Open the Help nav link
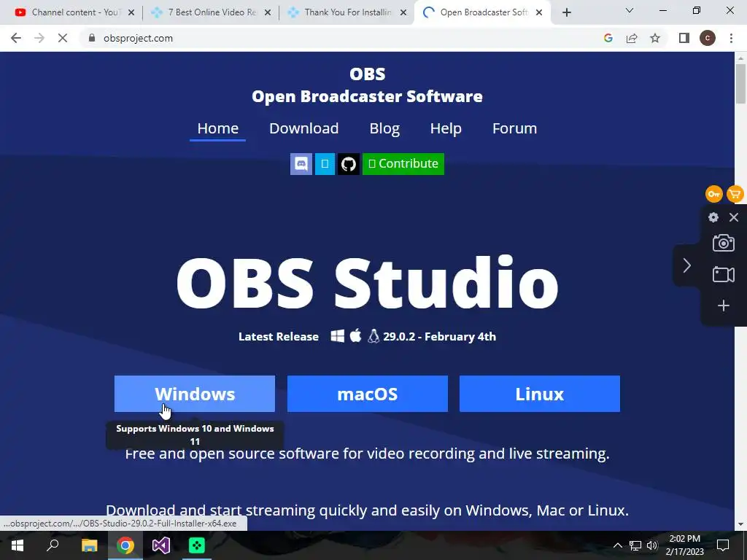The height and width of the screenshot is (560, 747). [446, 128]
